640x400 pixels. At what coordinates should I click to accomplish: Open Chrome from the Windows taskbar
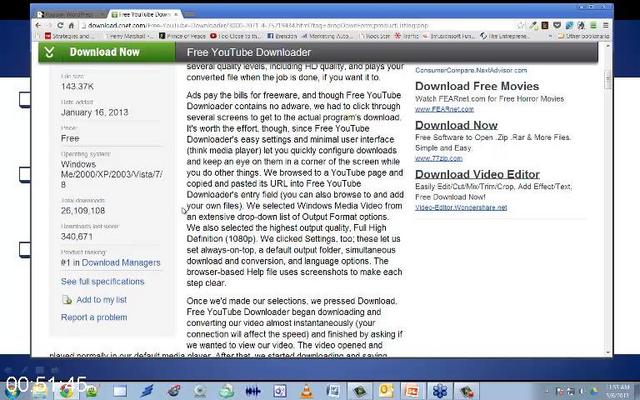(67, 391)
